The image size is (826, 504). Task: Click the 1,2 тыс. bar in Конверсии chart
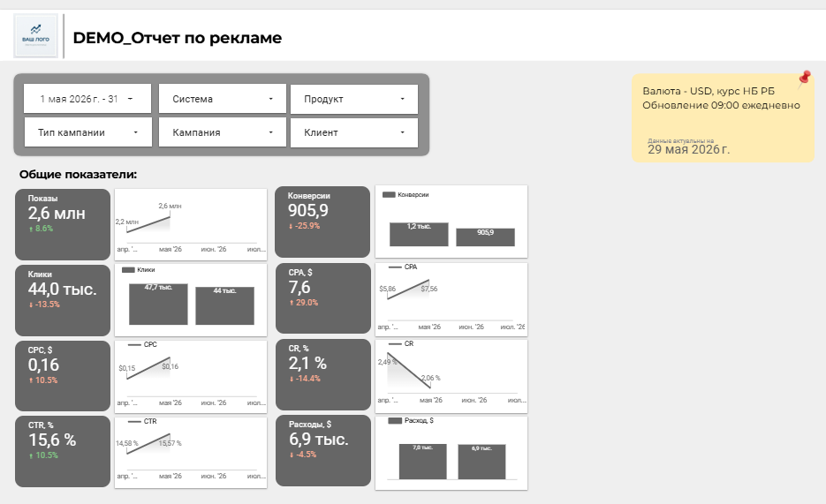pyautogui.click(x=419, y=234)
